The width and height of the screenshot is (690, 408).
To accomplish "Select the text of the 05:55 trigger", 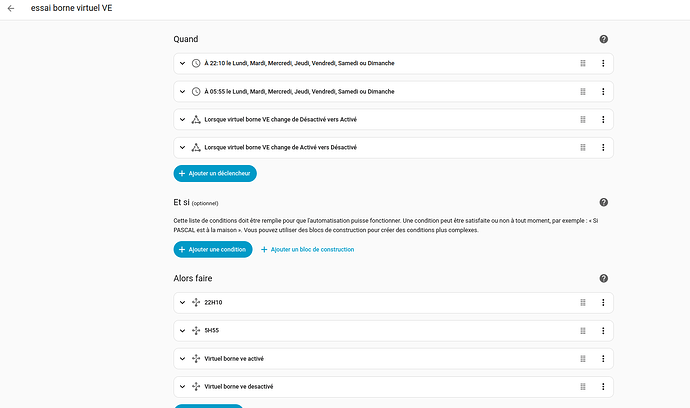I will coord(299,92).
